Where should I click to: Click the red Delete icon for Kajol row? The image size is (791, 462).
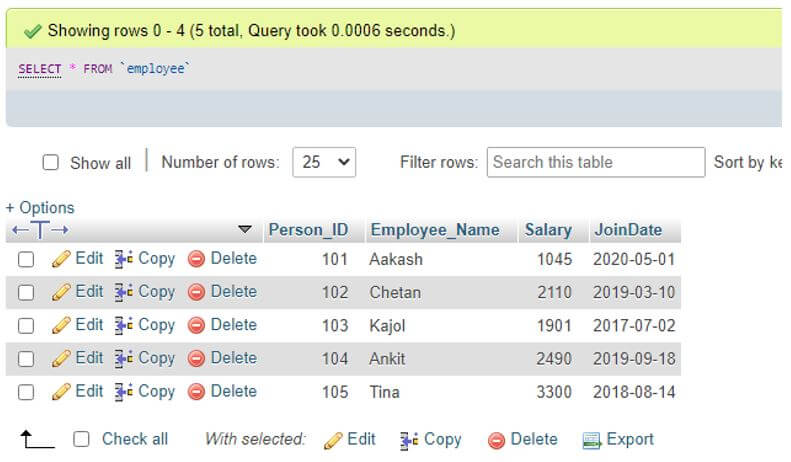coord(197,325)
